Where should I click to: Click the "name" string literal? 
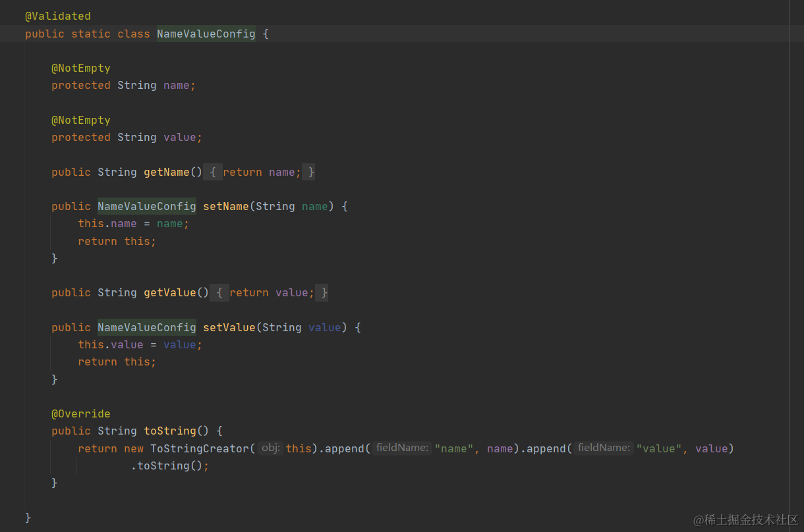(x=454, y=448)
